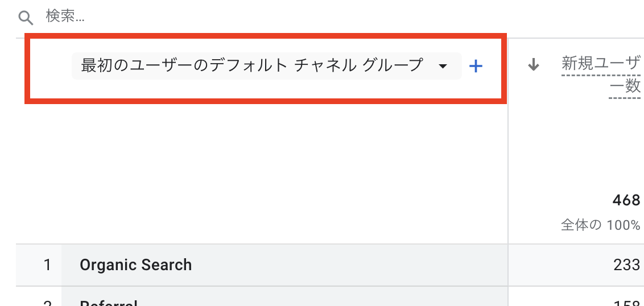Click the magnifying glass search icon
644x306 pixels.
[x=26, y=18]
